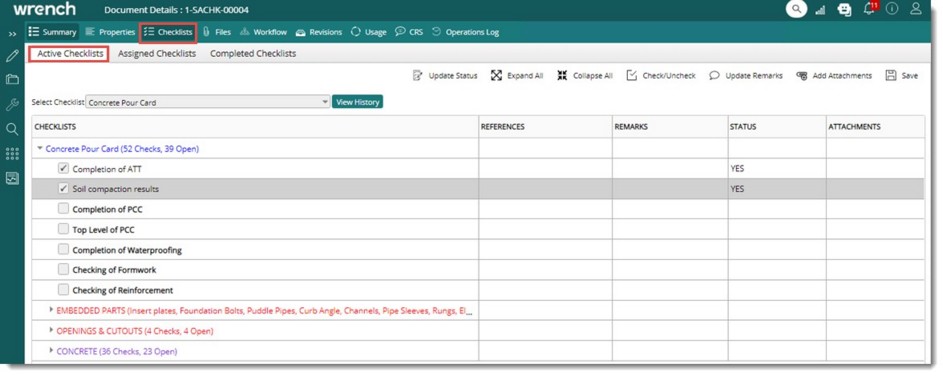Viewport: 943px width, 376px height.
Task: Expand the EMBEDDED PARTS group
Action: pos(51,310)
